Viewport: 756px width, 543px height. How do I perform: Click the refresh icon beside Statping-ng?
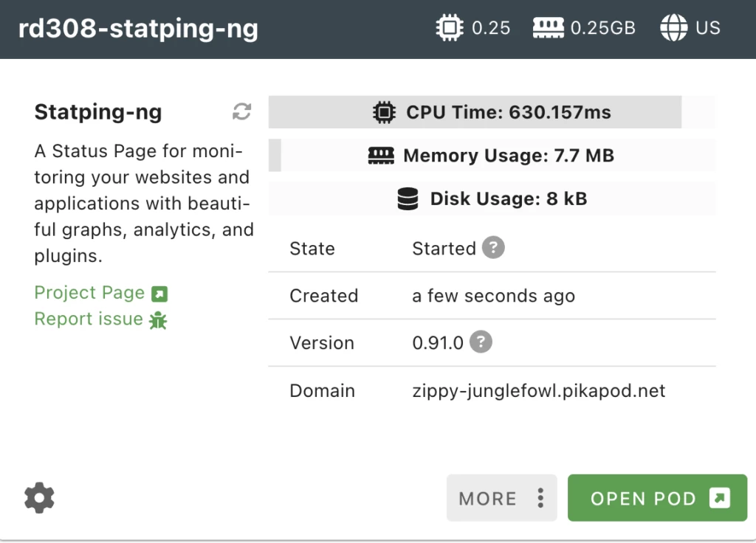(242, 112)
